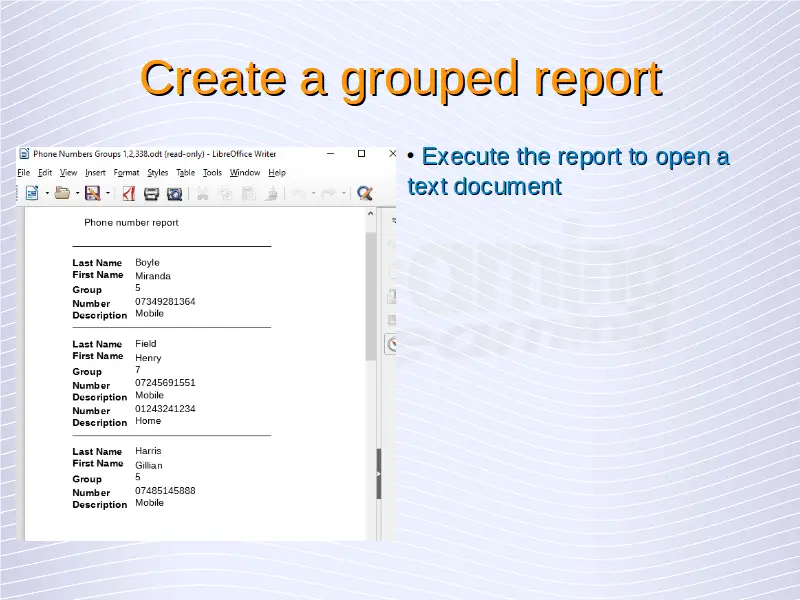The image size is (800, 600).
Task: Click the greyed Undo arrow icon
Action: [299, 193]
